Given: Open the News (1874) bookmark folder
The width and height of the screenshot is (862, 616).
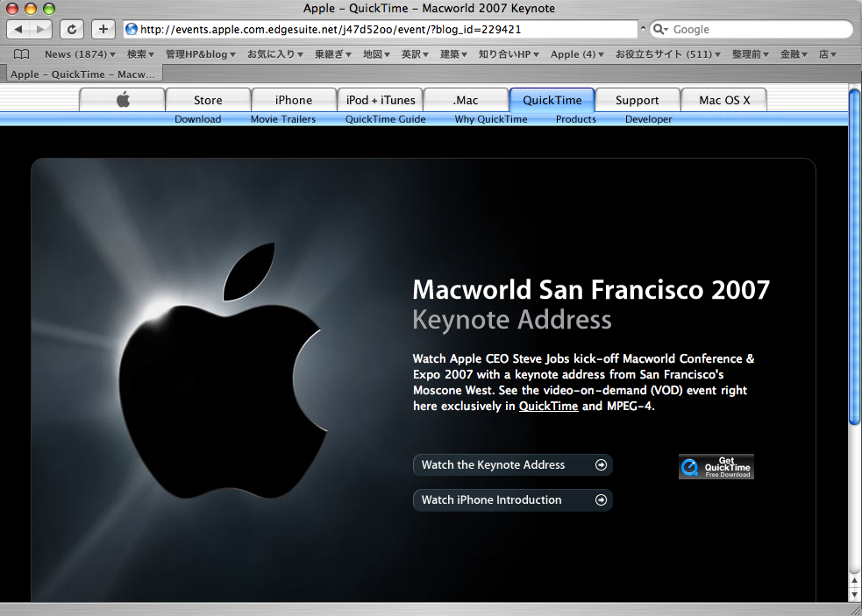Looking at the screenshot, I should click(80, 53).
